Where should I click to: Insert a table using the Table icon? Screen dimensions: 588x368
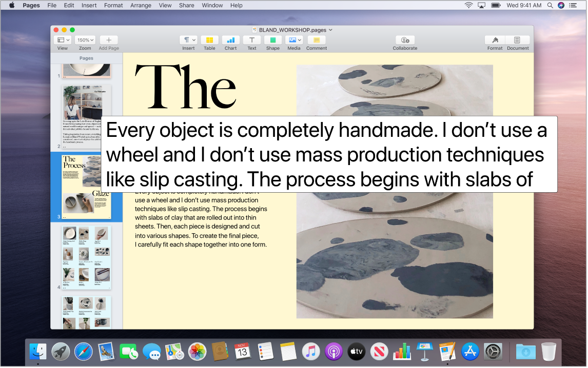(209, 40)
